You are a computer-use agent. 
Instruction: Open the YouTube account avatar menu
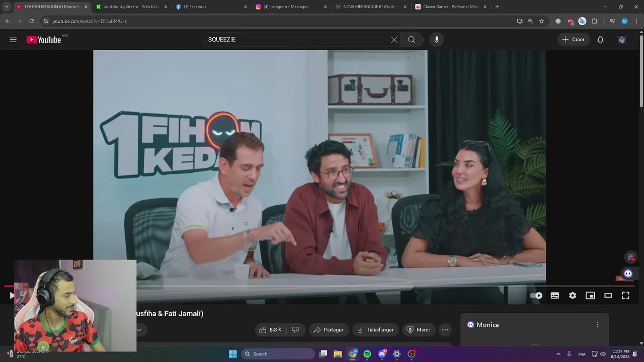pos(622,40)
